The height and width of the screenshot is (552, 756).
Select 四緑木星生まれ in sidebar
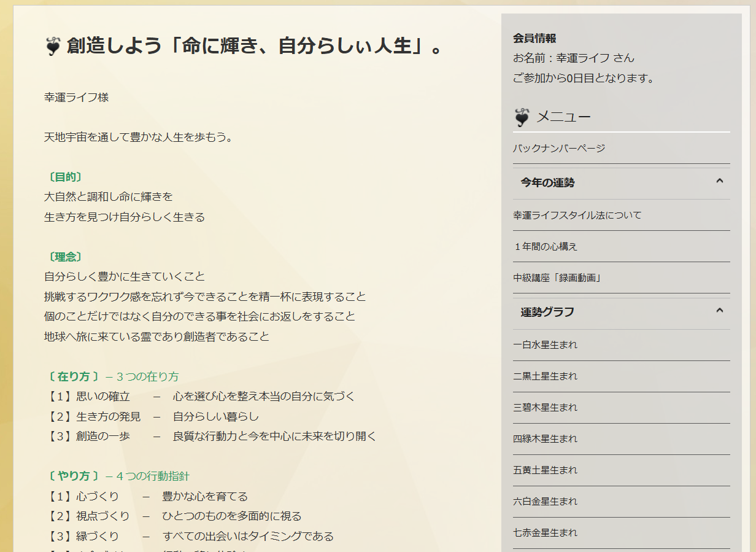coord(545,439)
